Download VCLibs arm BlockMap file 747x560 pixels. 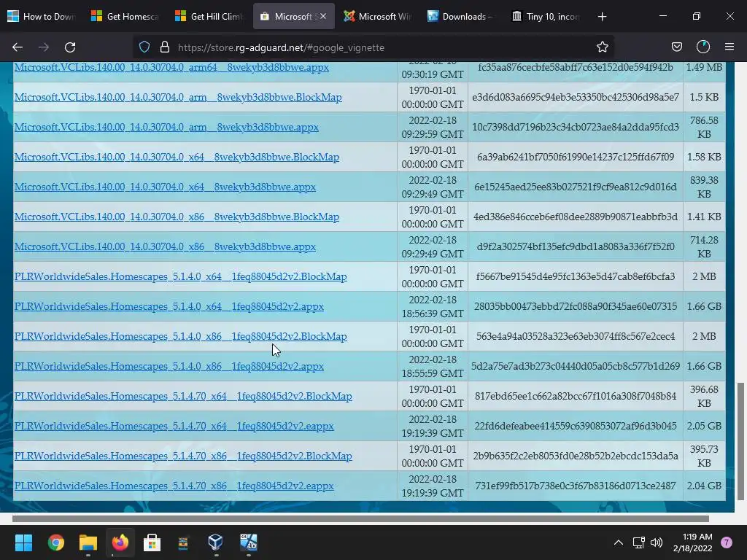point(178,97)
